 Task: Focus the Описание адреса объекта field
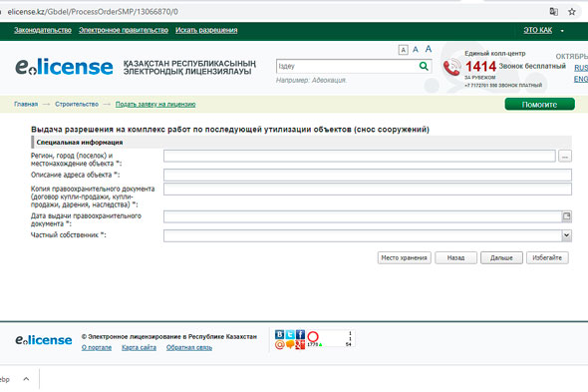368,175
